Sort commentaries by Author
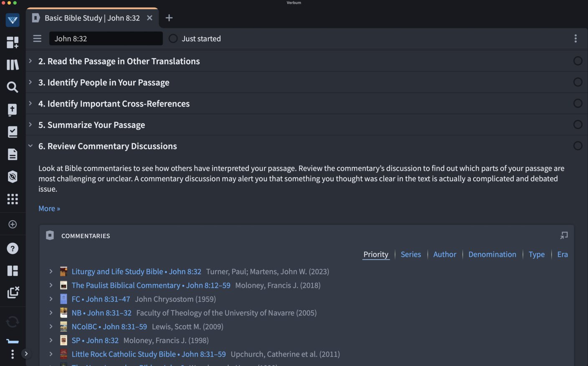Image resolution: width=588 pixels, height=366 pixels. click(444, 254)
